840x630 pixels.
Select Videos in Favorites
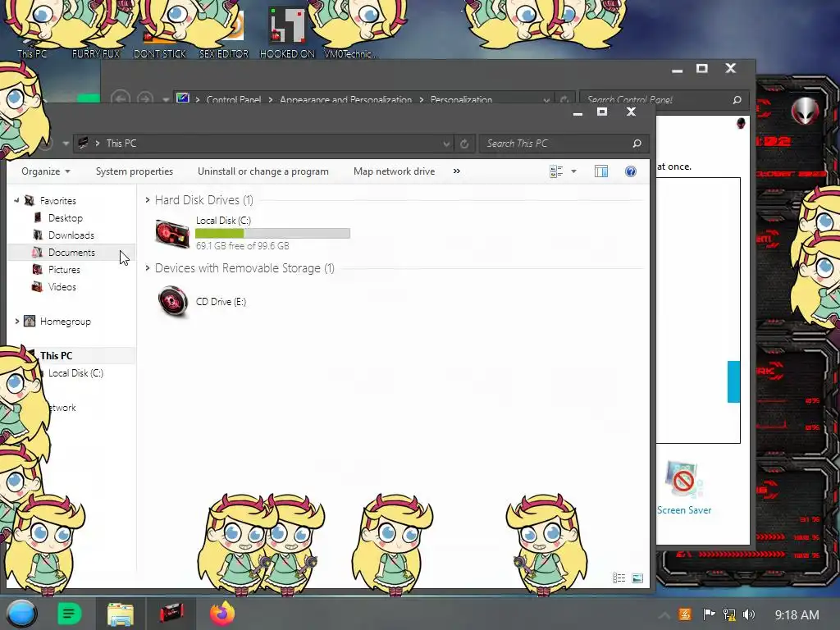tap(62, 286)
